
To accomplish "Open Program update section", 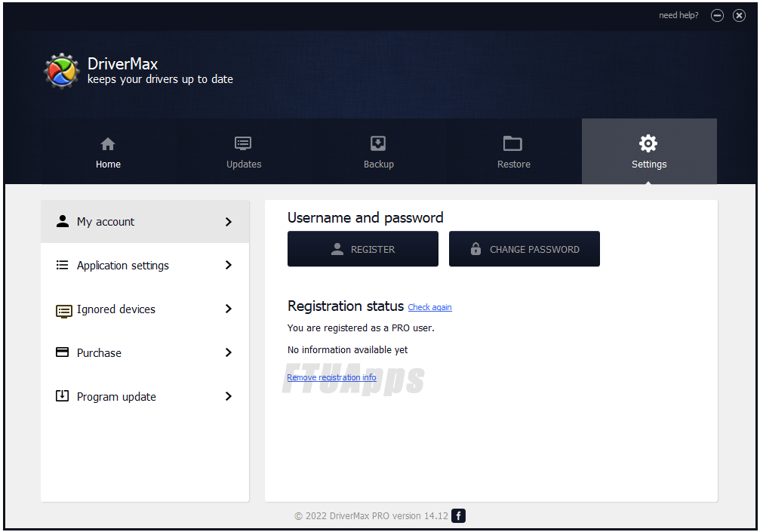I will pyautogui.click(x=145, y=396).
